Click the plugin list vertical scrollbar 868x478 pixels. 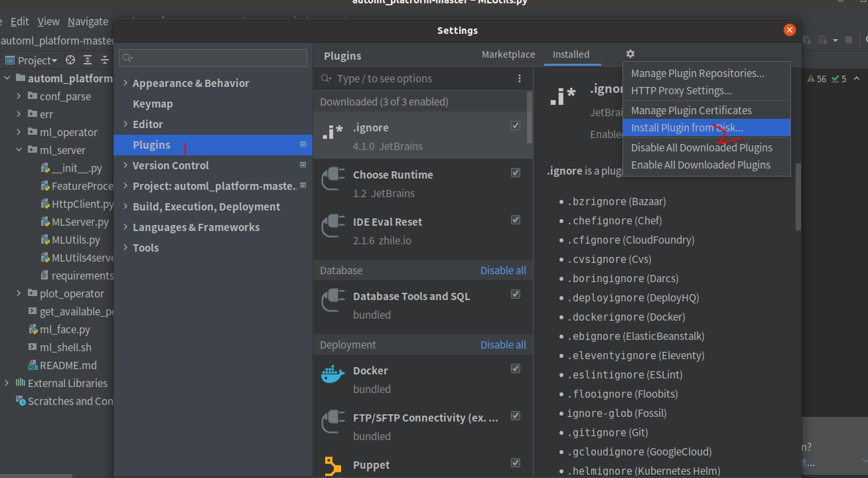click(x=530, y=118)
